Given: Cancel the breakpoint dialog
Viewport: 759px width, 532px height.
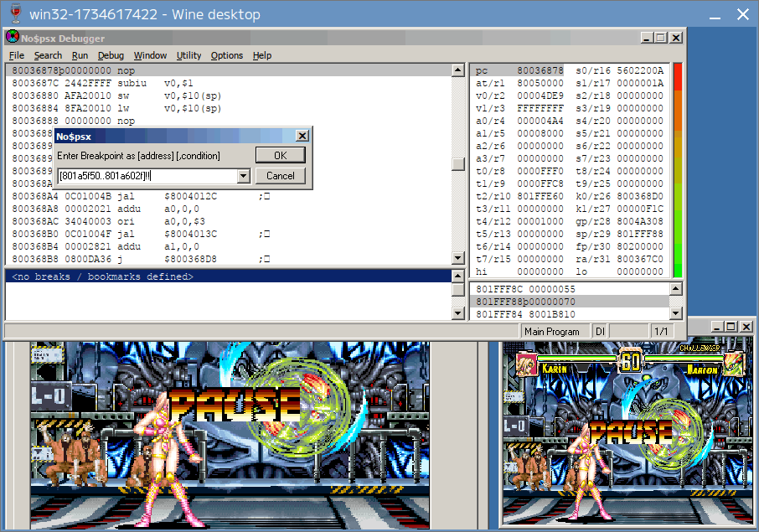Looking at the screenshot, I should [281, 176].
